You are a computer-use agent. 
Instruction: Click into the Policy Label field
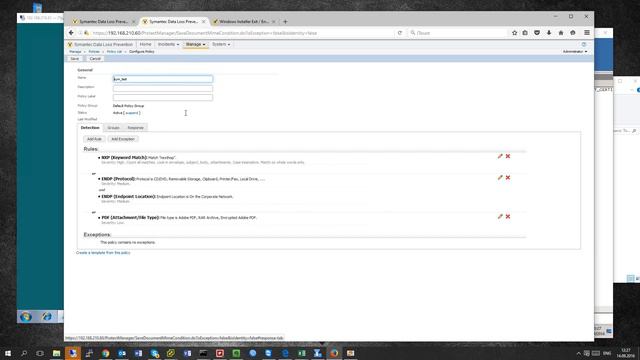coord(163,98)
